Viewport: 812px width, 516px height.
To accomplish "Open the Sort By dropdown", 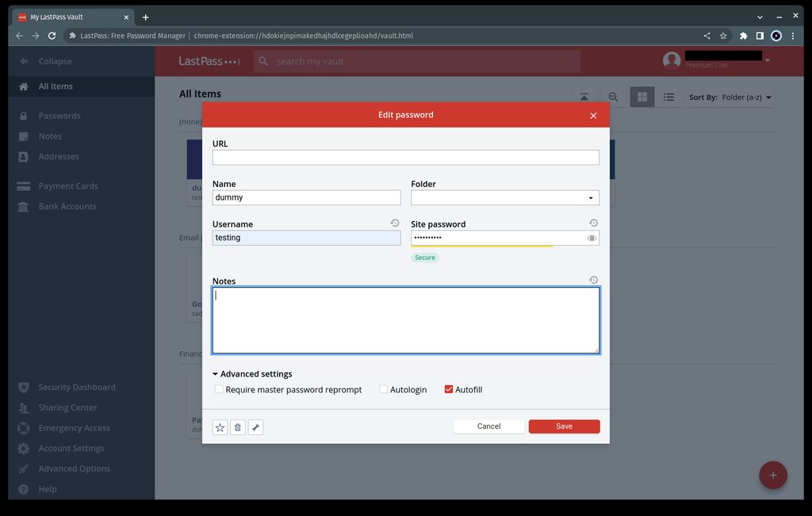I will [x=730, y=97].
